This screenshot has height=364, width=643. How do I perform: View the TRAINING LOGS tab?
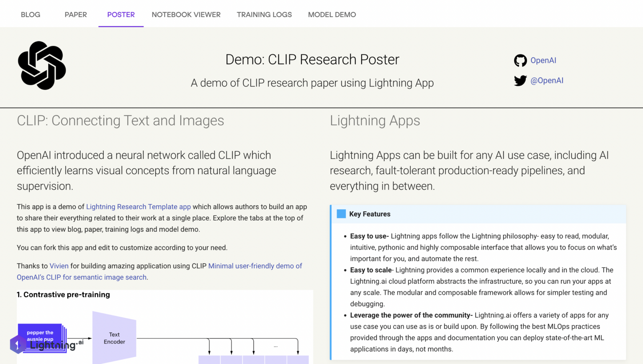[264, 15]
